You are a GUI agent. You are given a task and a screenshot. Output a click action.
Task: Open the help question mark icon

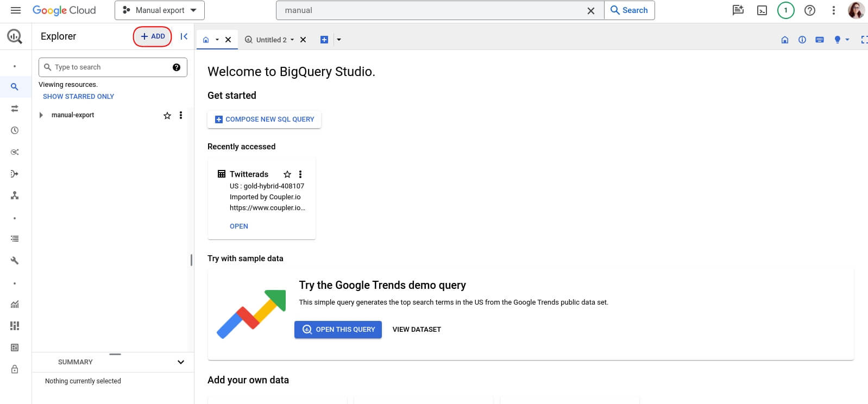809,10
